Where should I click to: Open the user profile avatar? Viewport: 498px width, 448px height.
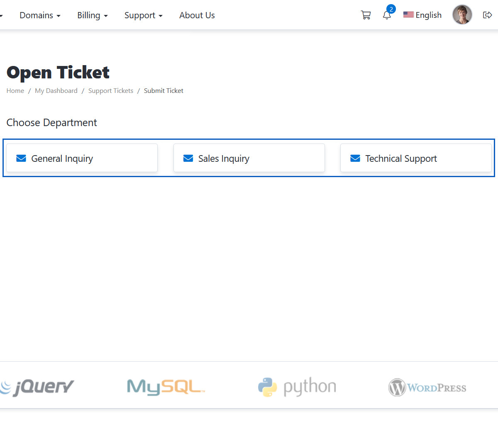(462, 15)
